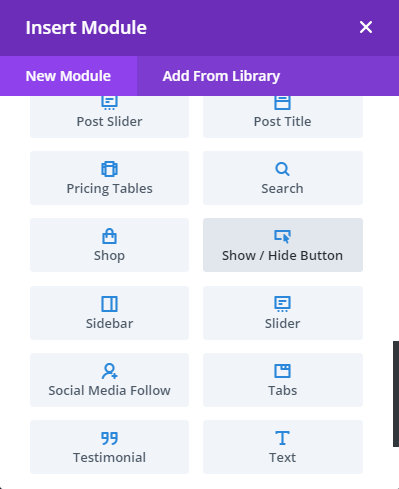Add the Text module T icon
The image size is (399, 489).
282,438
